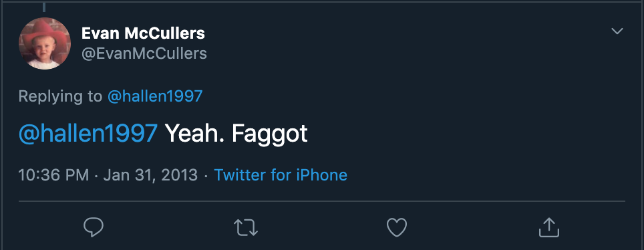Retweet this post using the arrows icon
Viewport: 644px width, 250px height.
click(x=246, y=227)
